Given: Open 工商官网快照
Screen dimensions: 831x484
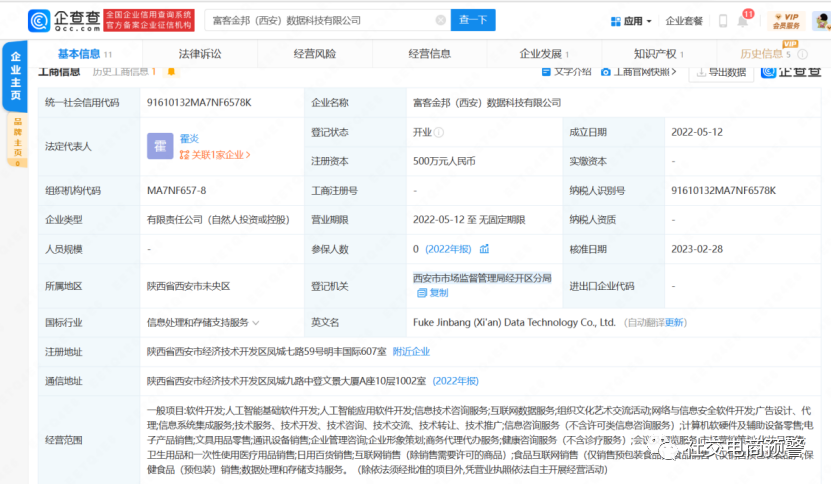Looking at the screenshot, I should tap(639, 72).
